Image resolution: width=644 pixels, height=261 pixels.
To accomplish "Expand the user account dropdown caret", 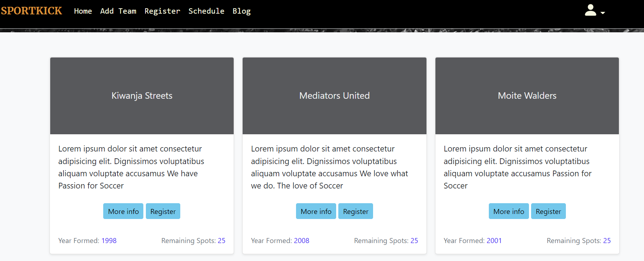I will (x=603, y=13).
